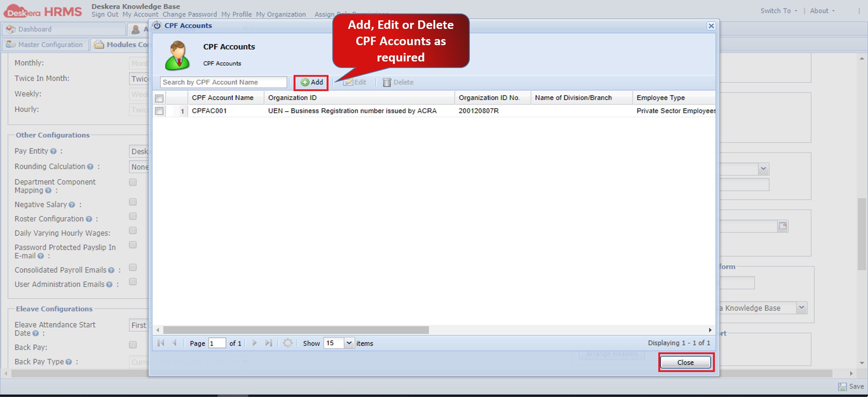The width and height of the screenshot is (868, 397).
Task: Go to the last page using pagination arrow
Action: [x=268, y=343]
